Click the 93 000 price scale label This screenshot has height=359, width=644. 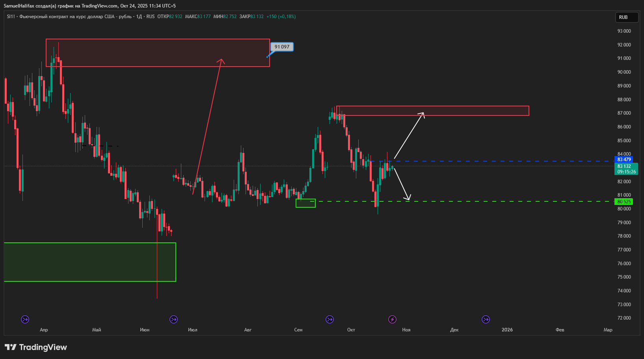624,31
